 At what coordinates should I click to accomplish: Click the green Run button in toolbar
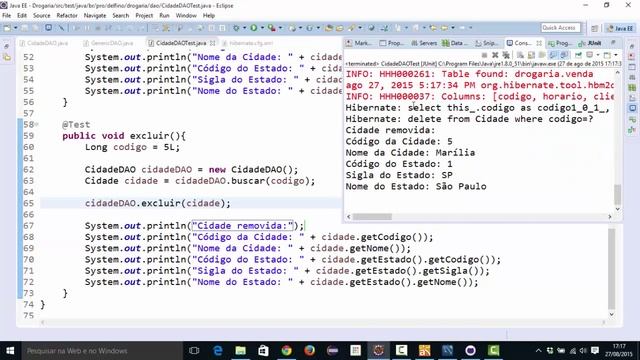[254, 28]
